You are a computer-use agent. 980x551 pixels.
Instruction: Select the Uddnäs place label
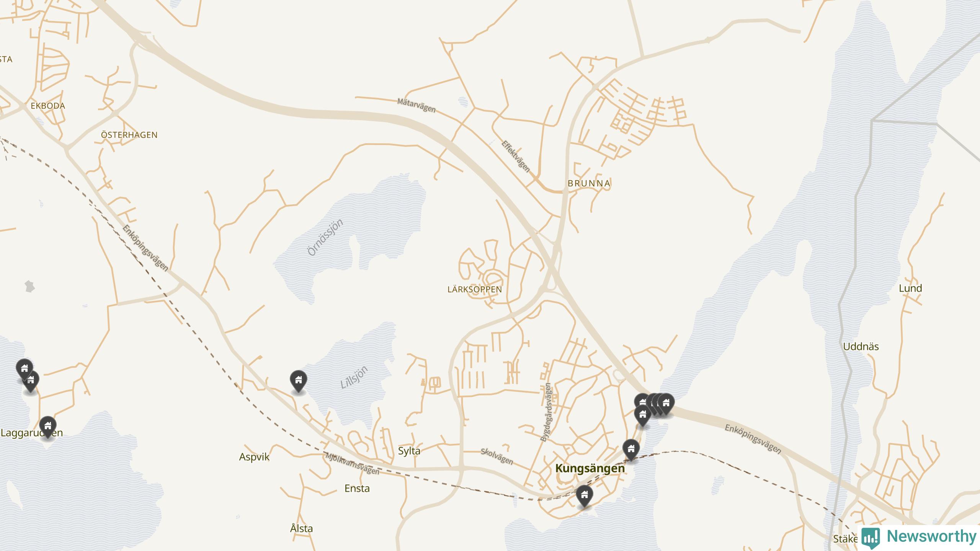[861, 347]
